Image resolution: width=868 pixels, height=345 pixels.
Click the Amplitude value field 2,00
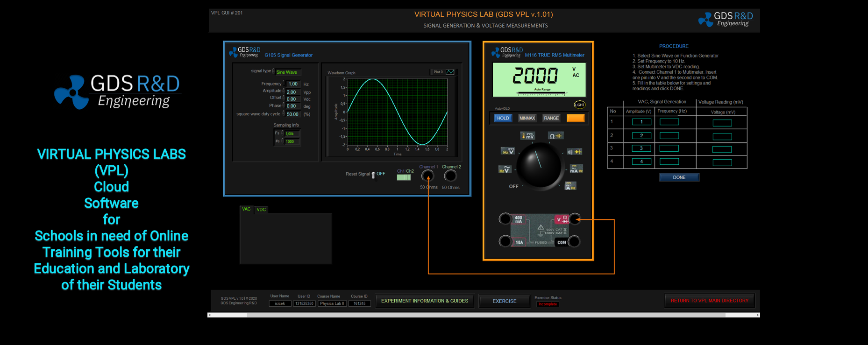click(x=292, y=92)
